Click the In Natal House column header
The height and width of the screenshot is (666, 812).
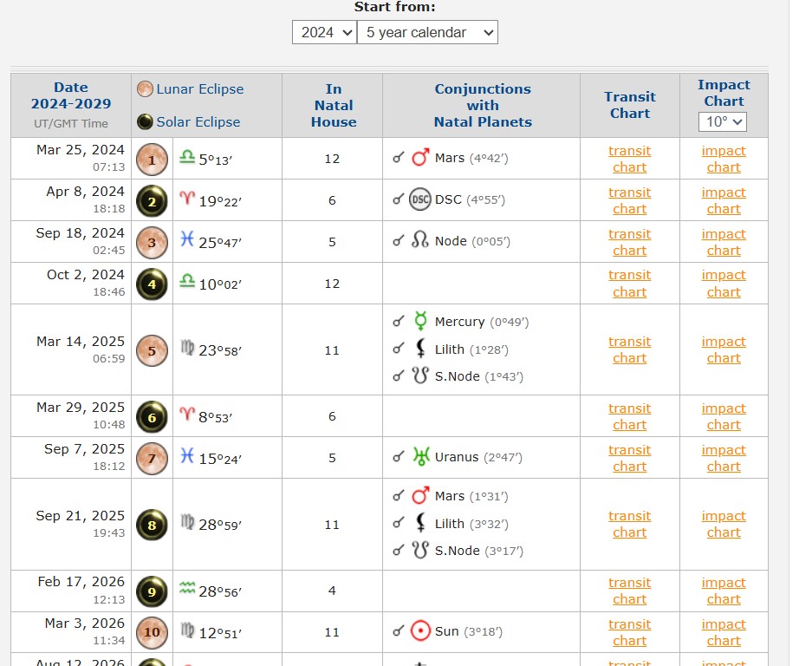pyautogui.click(x=334, y=105)
